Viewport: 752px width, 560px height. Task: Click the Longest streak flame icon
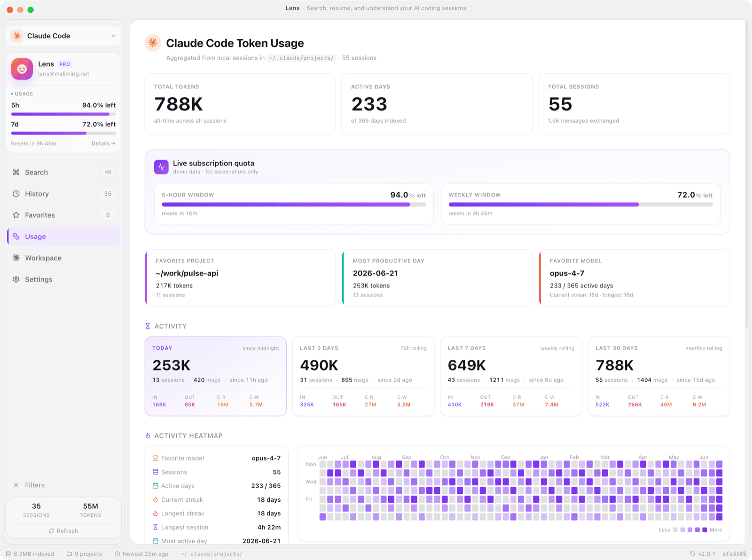(156, 513)
